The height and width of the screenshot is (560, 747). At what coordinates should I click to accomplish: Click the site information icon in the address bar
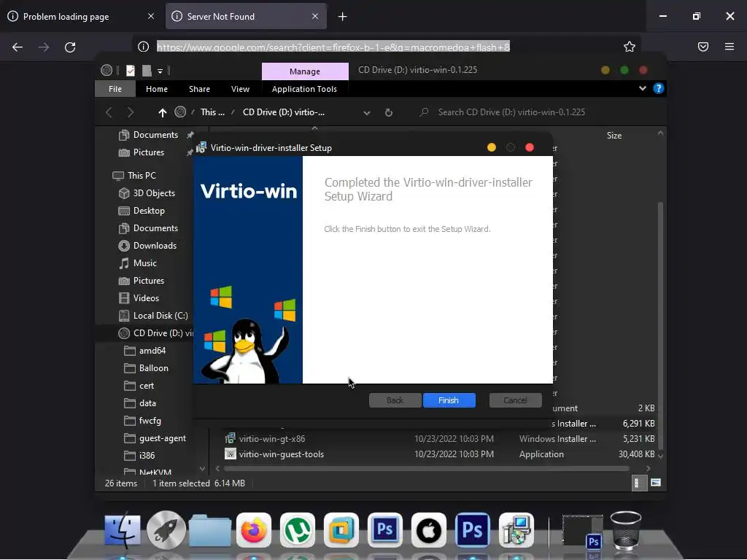coord(144,47)
